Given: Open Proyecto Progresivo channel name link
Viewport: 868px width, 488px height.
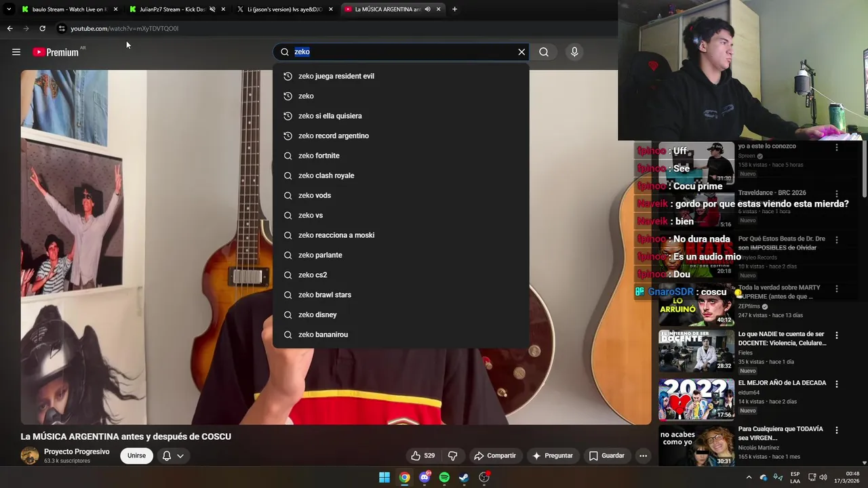Looking at the screenshot, I should tap(77, 451).
